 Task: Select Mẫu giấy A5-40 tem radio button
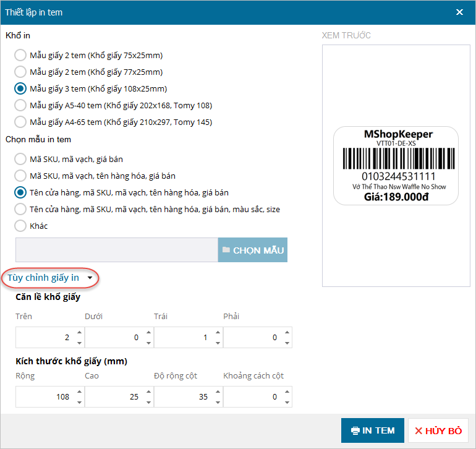pyautogui.click(x=20, y=105)
